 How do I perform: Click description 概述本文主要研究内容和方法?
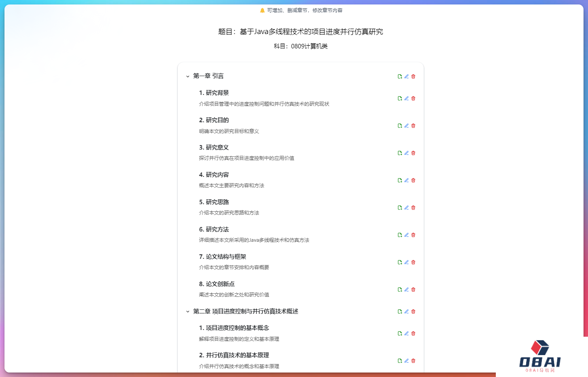[x=232, y=185]
